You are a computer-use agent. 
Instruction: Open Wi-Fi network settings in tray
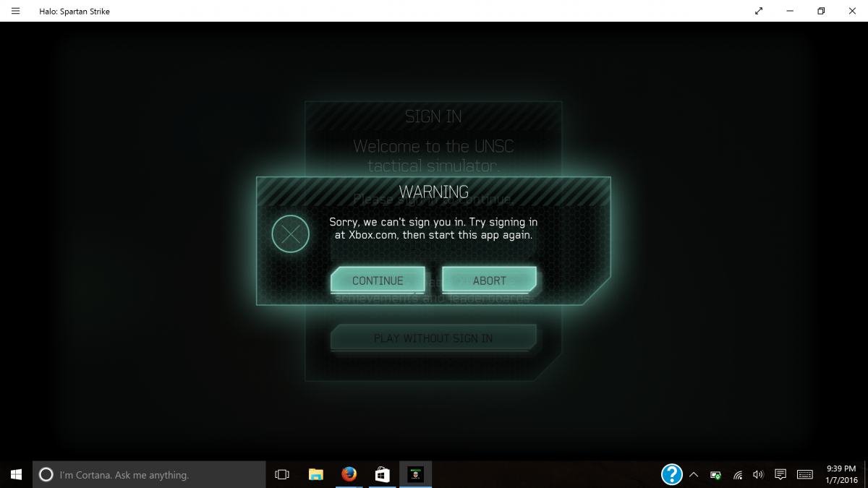738,475
